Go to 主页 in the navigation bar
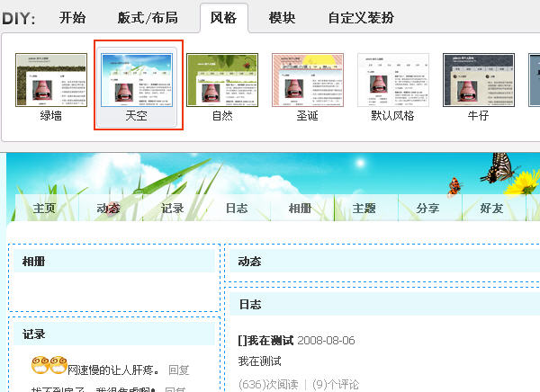Screen dimensions: 540x392 (44, 209)
